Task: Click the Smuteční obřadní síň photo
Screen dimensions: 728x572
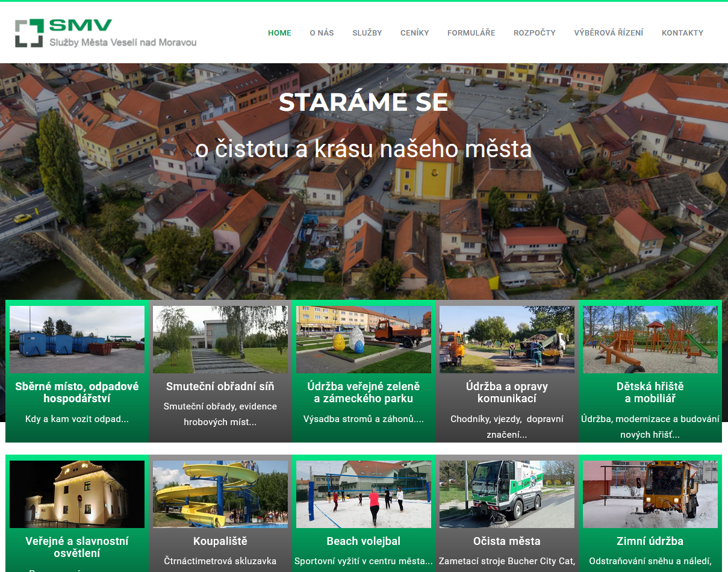Action: click(x=220, y=339)
